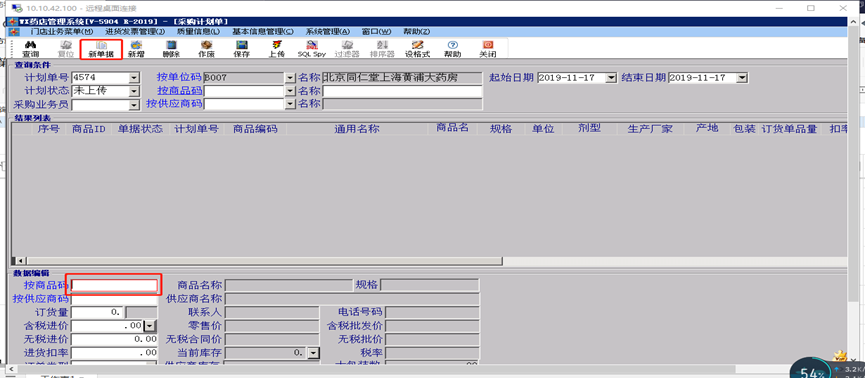Viewport: 865px width, 378px height.
Task: Focus the 按供应商码 field in data editing
Action: [x=114, y=299]
